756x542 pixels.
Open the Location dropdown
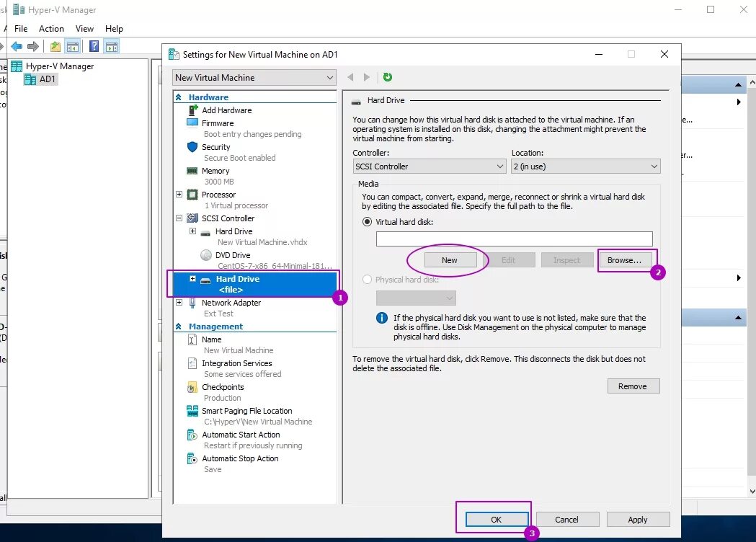coord(586,166)
